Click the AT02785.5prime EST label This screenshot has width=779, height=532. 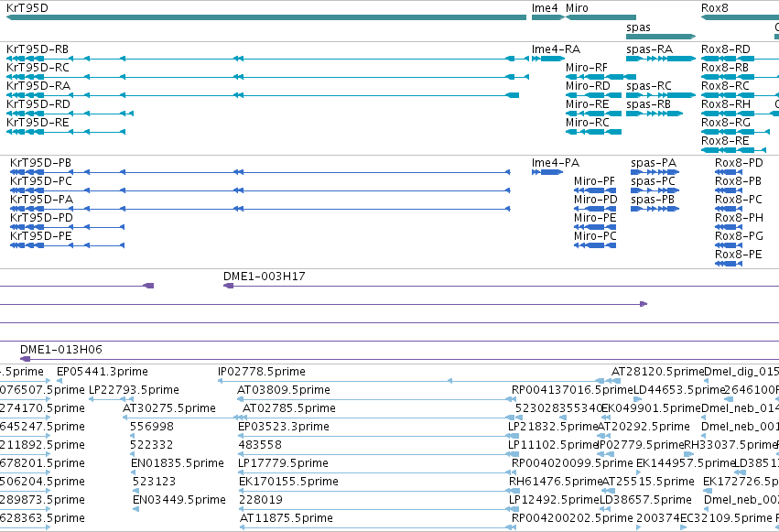click(289, 408)
